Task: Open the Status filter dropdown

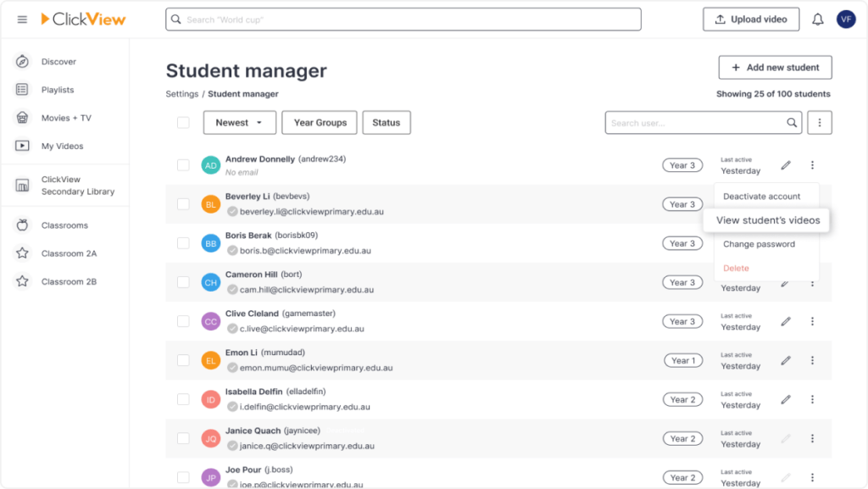Action: coord(386,123)
